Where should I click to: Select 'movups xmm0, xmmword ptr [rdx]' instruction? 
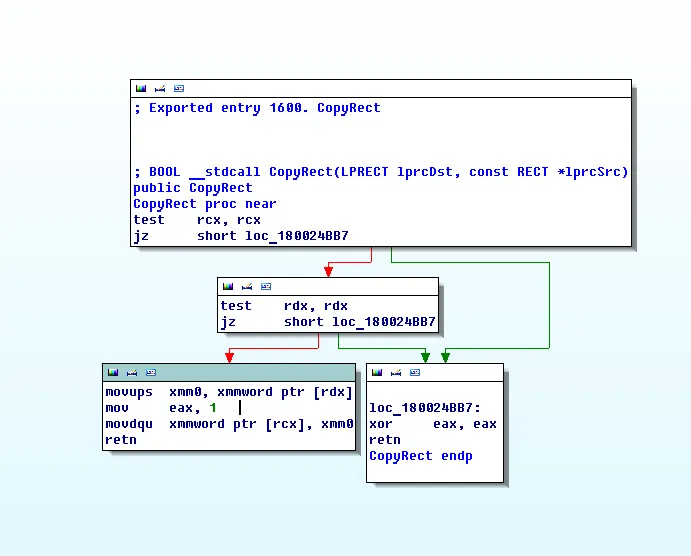(x=229, y=392)
